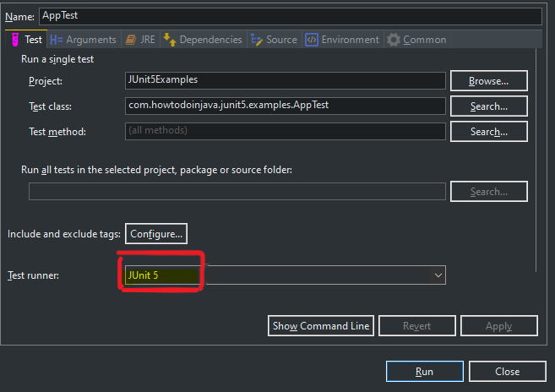Viewport: 555px width, 392px height.
Task: Open Configure for include and exclude tags
Action: tap(156, 234)
